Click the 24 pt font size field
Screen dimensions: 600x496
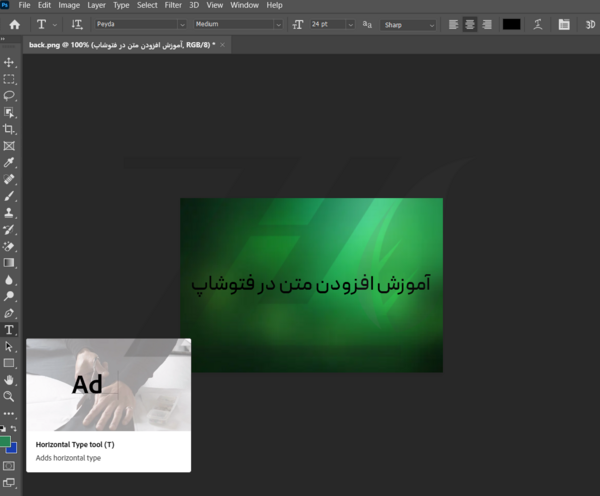[328, 24]
